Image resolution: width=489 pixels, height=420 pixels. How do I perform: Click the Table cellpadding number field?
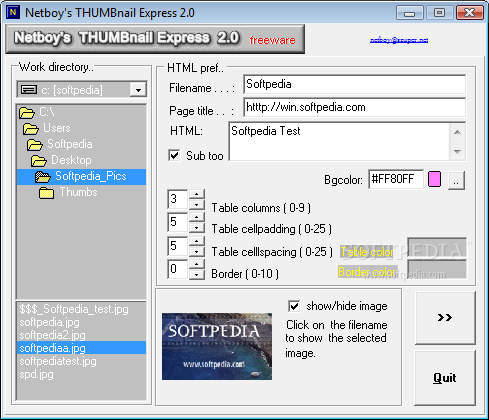click(x=178, y=222)
